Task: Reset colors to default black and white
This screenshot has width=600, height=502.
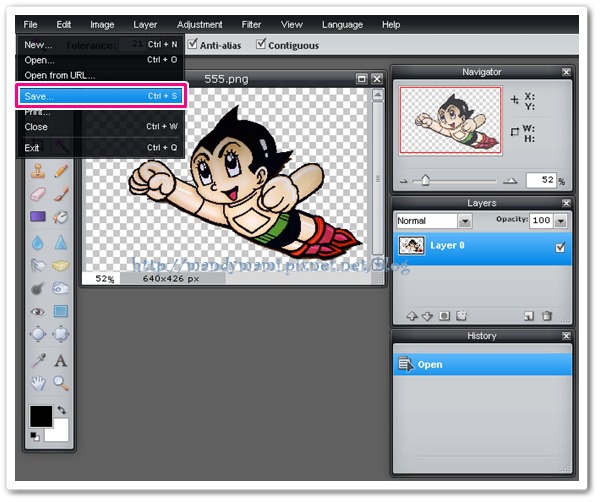Action: click(x=34, y=436)
